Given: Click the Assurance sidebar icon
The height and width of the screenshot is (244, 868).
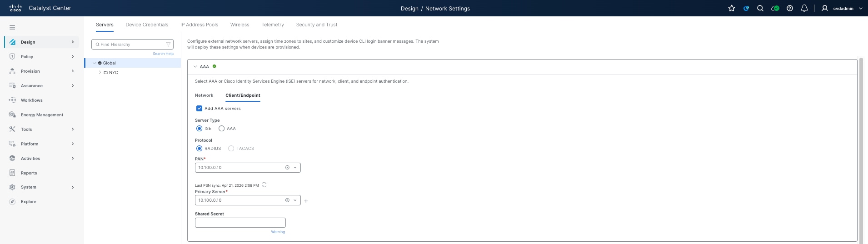Looking at the screenshot, I should coord(12,85).
